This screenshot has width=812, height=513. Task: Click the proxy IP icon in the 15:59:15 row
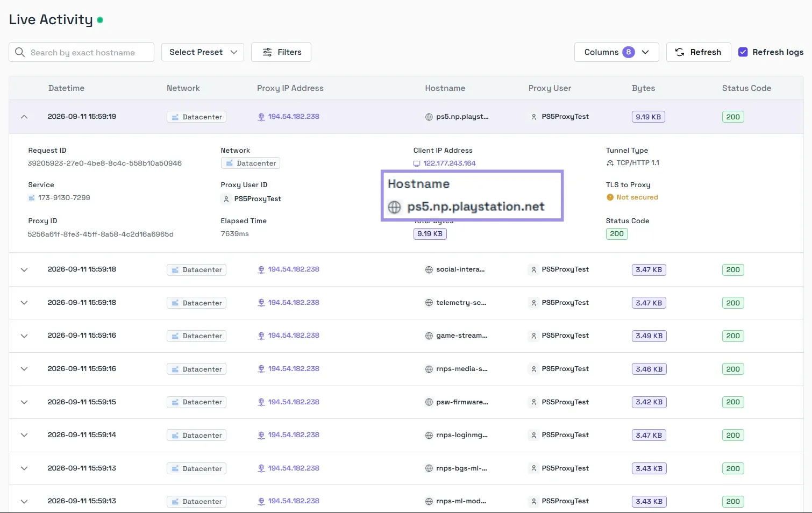(x=261, y=402)
